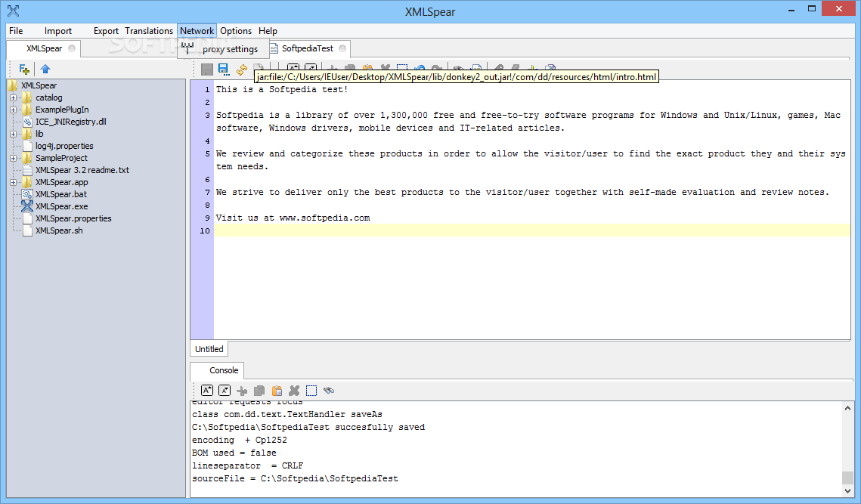Click the Network menu

(197, 31)
